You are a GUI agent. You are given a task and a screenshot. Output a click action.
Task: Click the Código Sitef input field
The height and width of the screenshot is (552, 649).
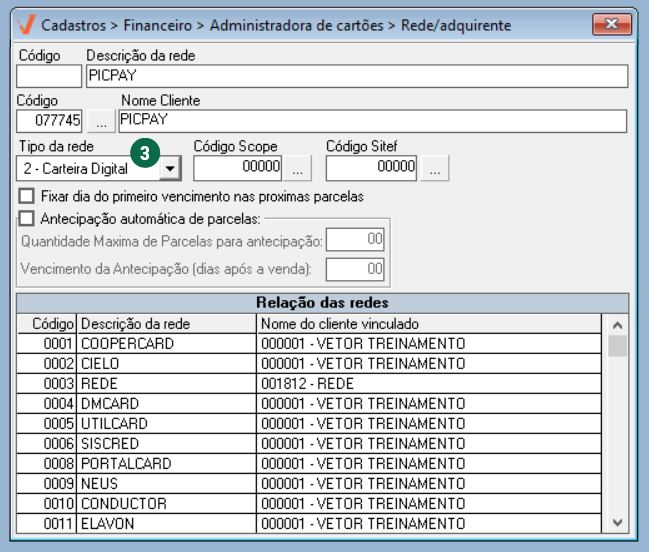[x=371, y=168]
